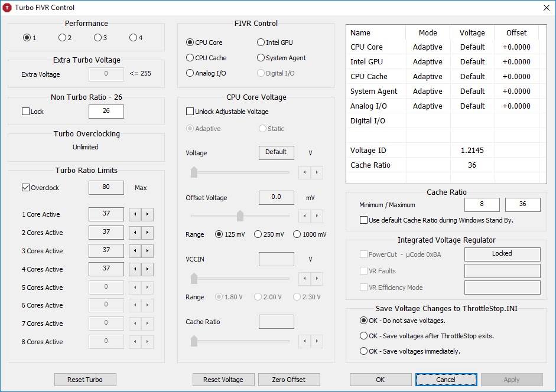The height and width of the screenshot is (392, 556).
Task: Decrease the 2 Cores Active ratio
Action: [x=135, y=233]
